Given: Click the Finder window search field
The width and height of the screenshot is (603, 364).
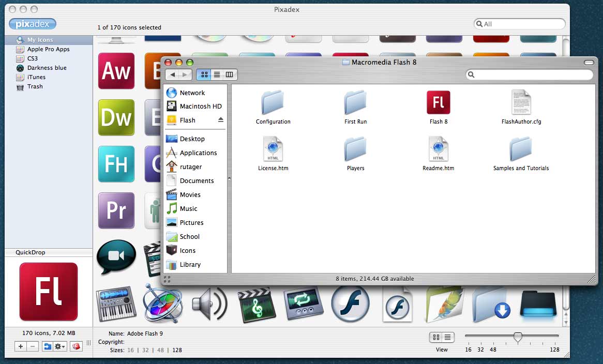Looking at the screenshot, I should click(x=530, y=74).
